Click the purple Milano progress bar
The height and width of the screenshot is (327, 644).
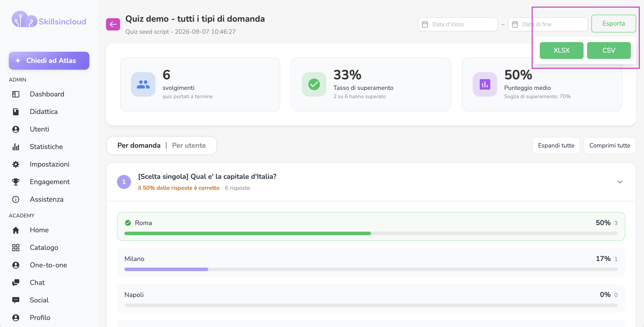(x=166, y=269)
